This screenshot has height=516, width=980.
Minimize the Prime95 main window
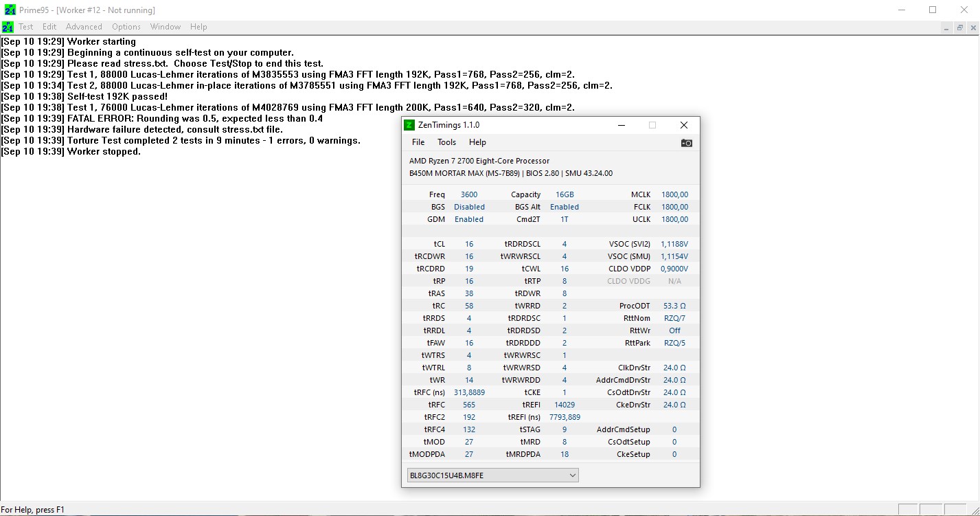click(901, 10)
